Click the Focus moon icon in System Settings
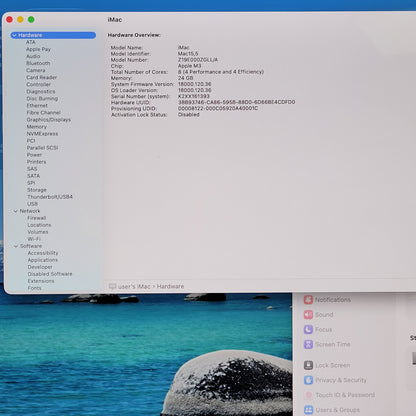 308,329
